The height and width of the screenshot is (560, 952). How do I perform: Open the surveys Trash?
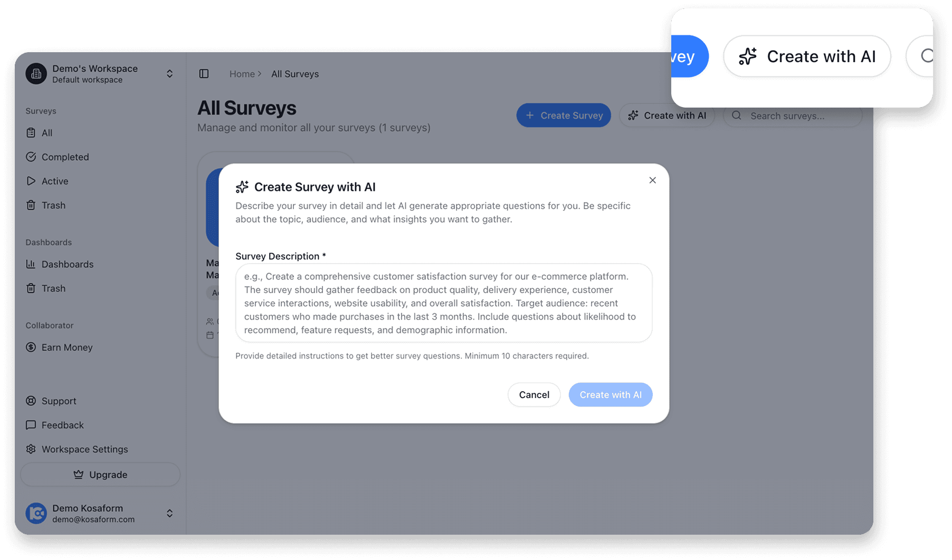click(53, 205)
